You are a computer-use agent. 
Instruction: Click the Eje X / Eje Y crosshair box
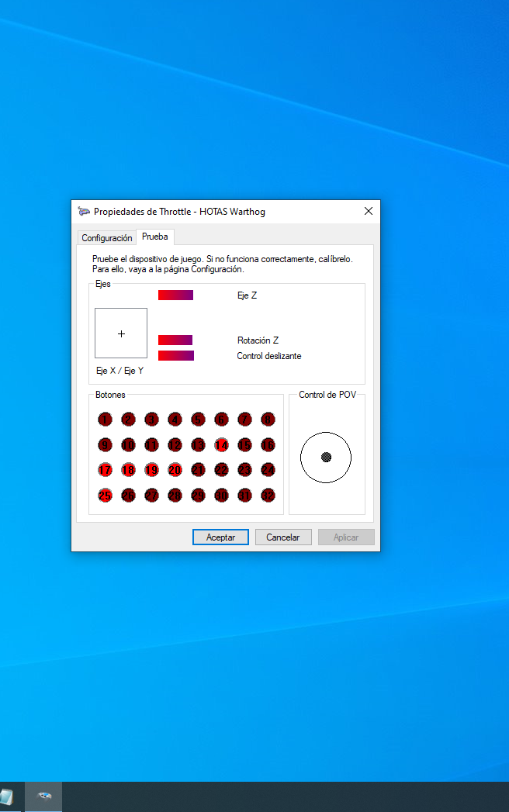pos(121,333)
